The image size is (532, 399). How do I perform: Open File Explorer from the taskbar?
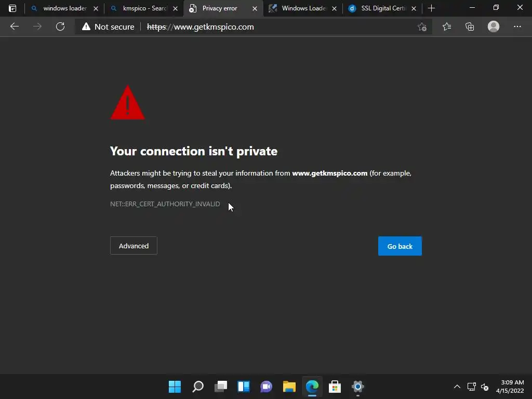point(289,387)
